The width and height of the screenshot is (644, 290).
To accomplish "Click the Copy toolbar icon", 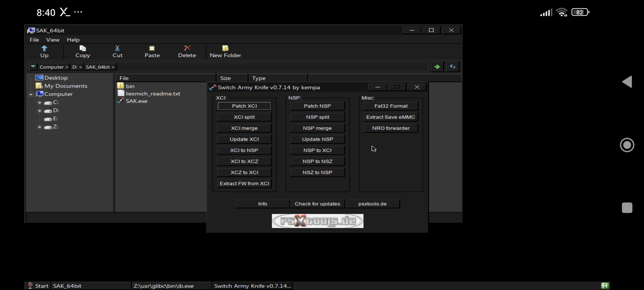I will 82,48.
